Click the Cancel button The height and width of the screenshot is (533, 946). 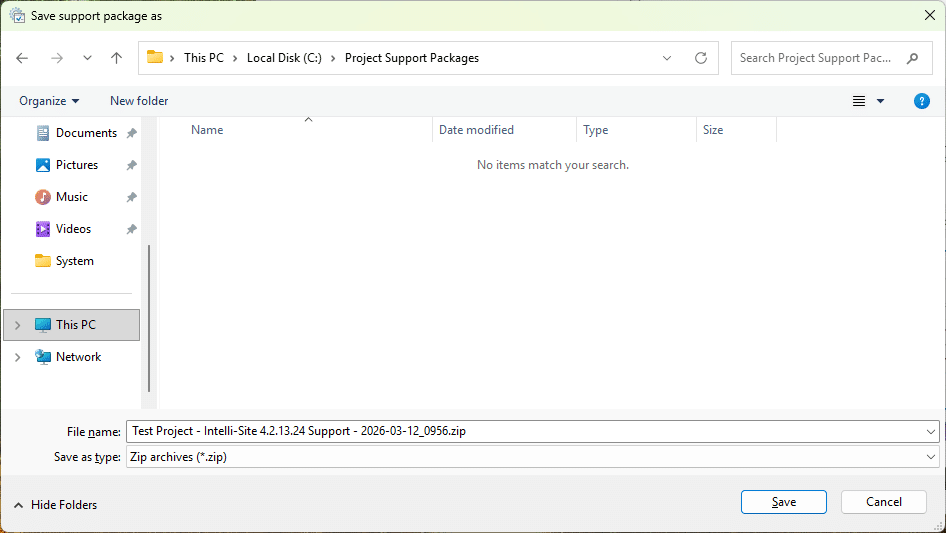(884, 502)
